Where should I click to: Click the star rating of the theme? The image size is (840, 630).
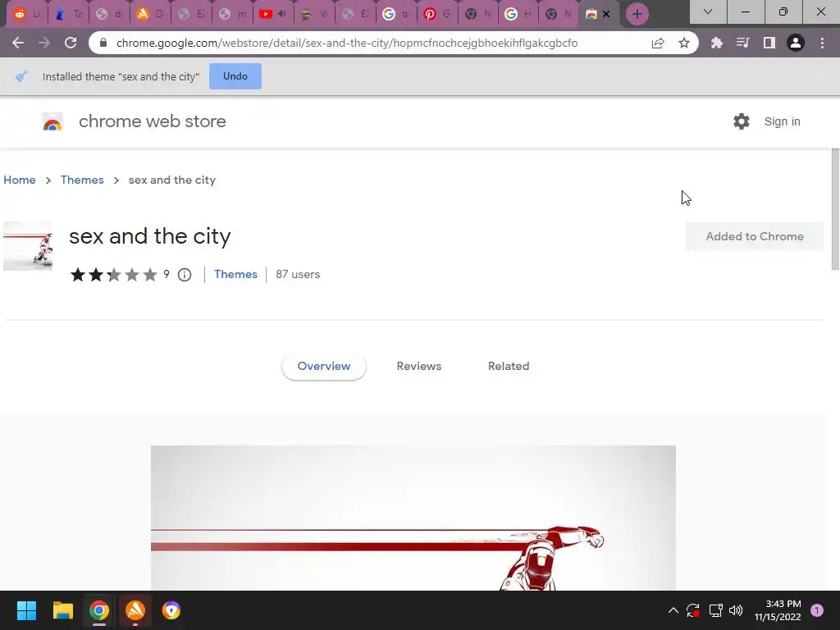click(113, 275)
